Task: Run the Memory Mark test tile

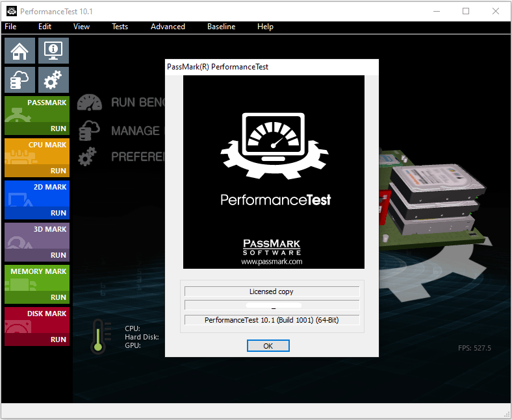Action: [37, 284]
